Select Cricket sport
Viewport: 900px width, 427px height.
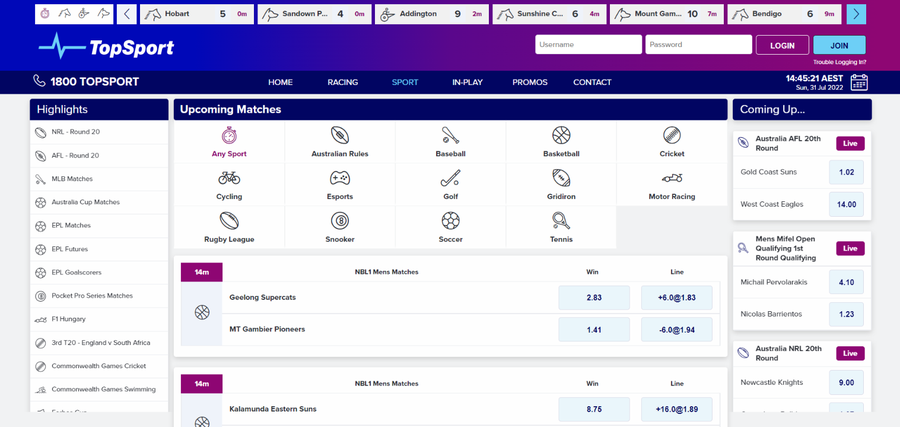(672, 142)
